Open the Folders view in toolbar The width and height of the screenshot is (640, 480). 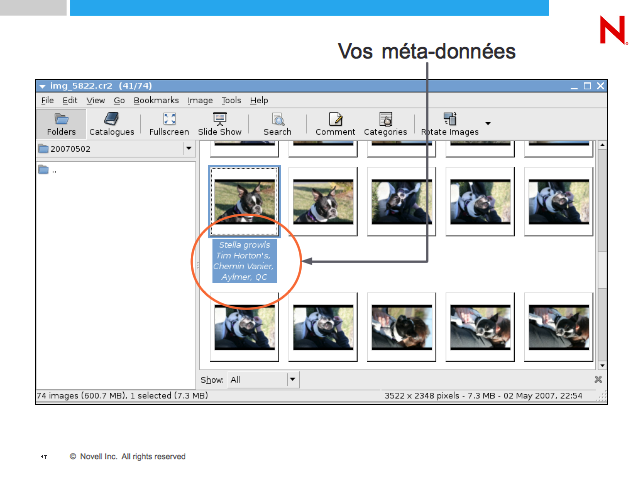coord(61,123)
